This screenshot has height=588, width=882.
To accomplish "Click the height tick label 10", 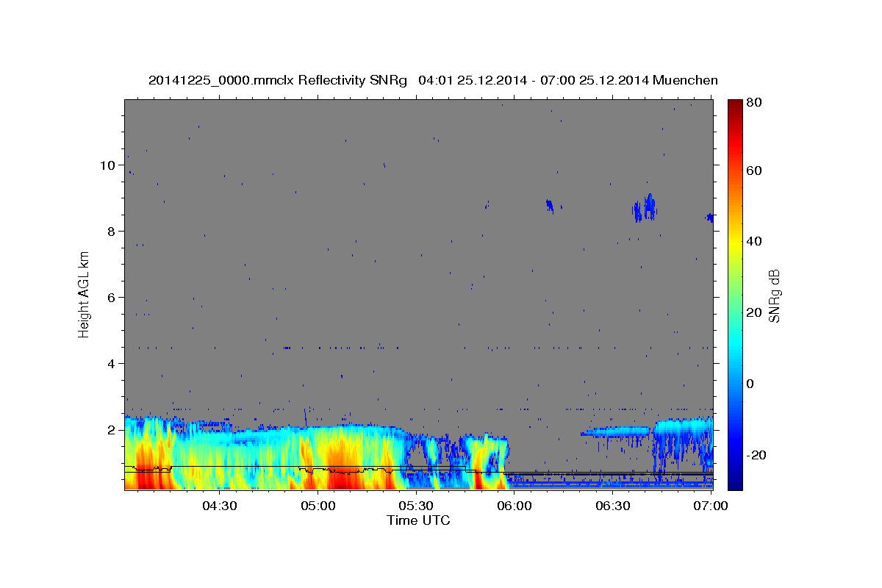I will click(x=107, y=165).
